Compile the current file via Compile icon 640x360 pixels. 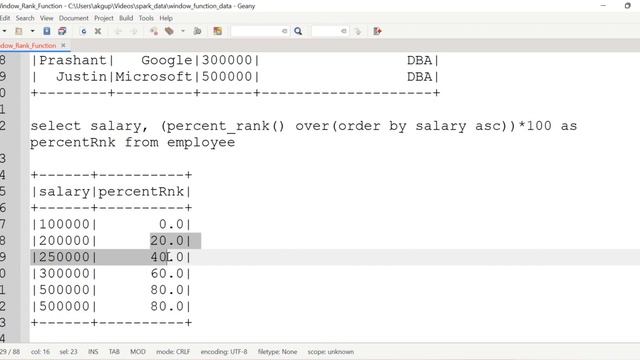point(154,31)
